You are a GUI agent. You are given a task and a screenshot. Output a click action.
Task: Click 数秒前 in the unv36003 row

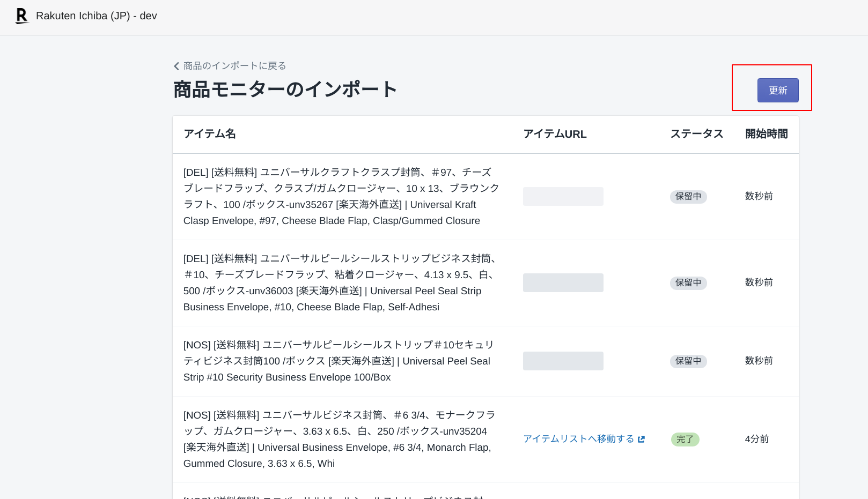click(759, 282)
